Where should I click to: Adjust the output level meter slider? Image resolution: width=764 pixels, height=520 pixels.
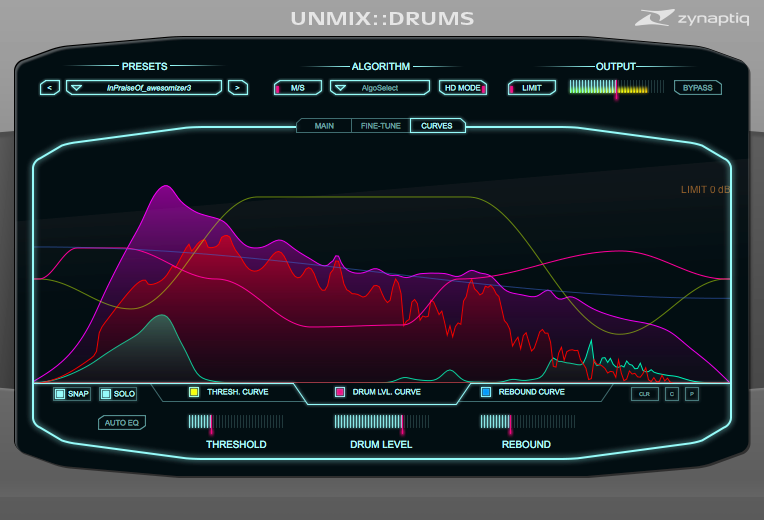click(x=616, y=88)
